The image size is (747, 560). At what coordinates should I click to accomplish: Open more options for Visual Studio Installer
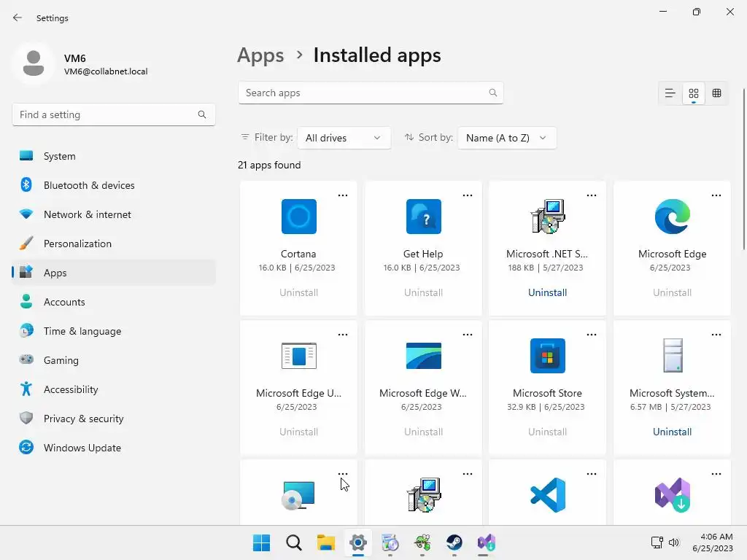click(x=716, y=474)
